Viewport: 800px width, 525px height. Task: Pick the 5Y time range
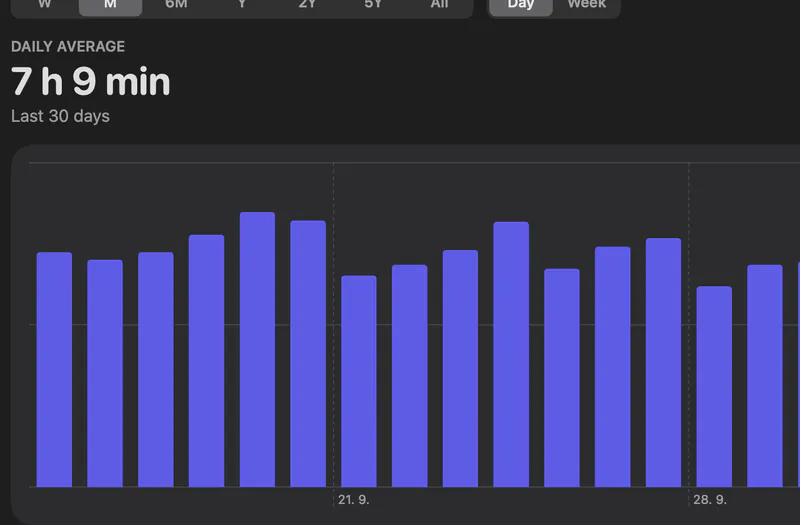tap(373, 5)
